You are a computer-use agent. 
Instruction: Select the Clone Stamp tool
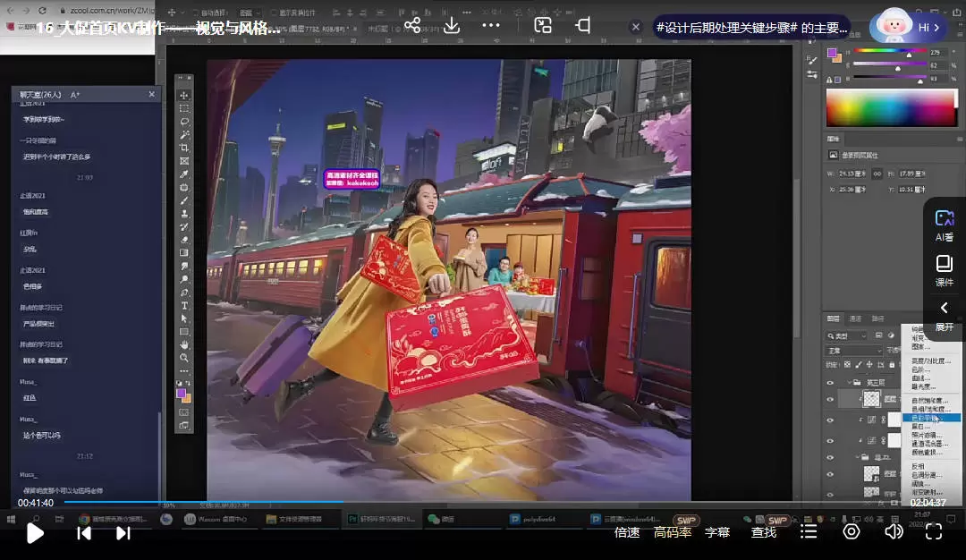(184, 214)
